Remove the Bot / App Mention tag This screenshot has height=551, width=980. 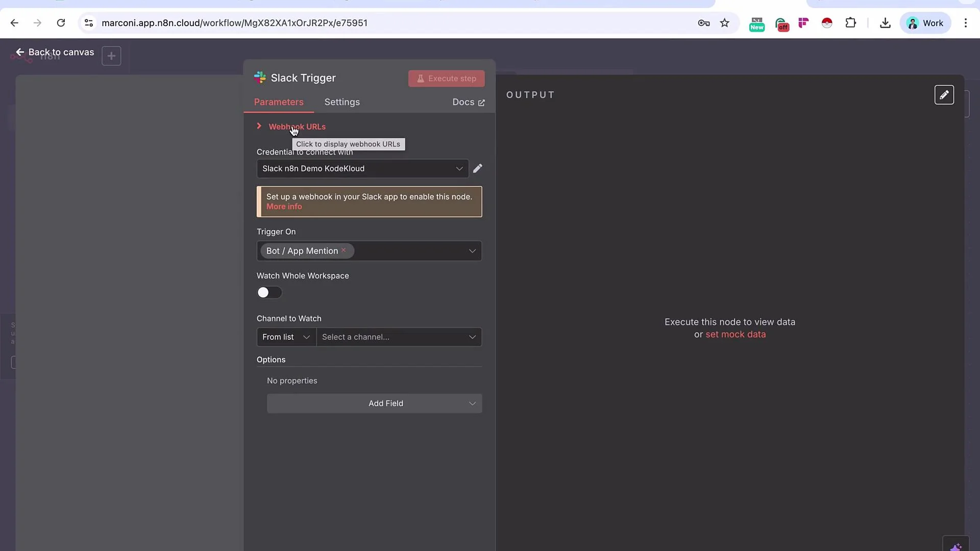(344, 250)
